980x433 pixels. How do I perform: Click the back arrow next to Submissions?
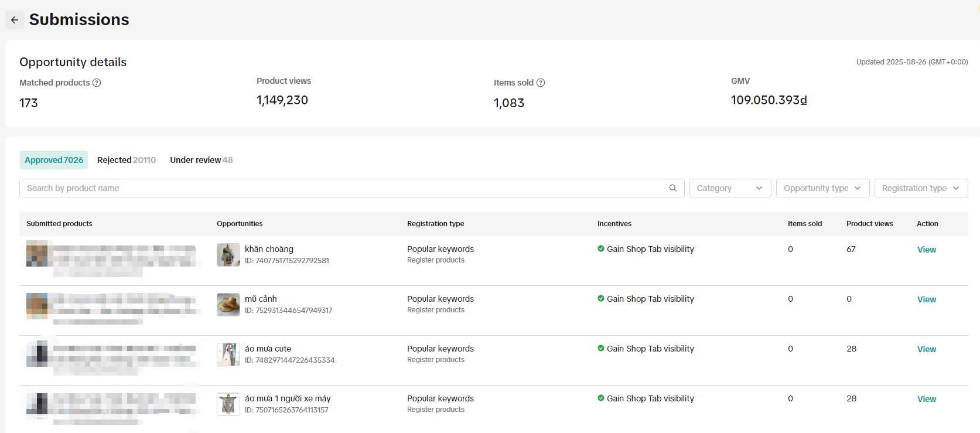(15, 20)
